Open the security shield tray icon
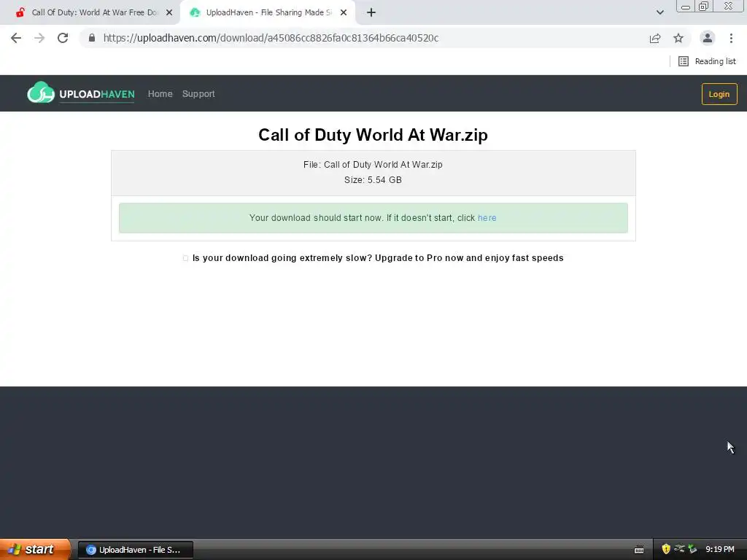Screen dimensions: 747x560 pos(665,549)
